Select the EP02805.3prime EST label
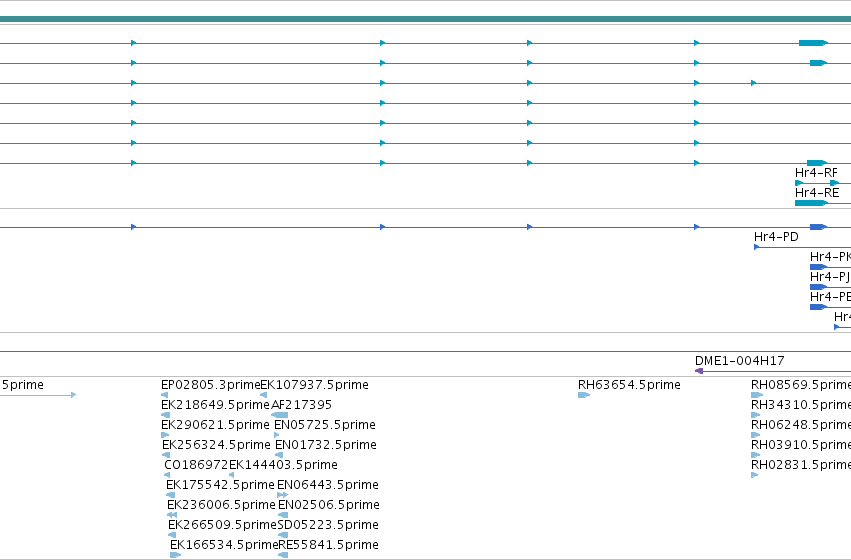 tap(211, 385)
